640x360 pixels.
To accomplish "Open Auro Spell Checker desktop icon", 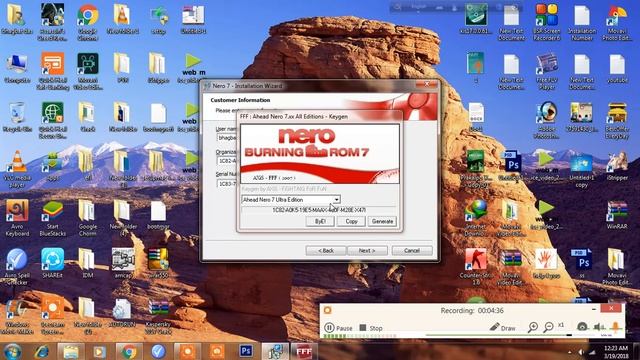I will point(17,267).
